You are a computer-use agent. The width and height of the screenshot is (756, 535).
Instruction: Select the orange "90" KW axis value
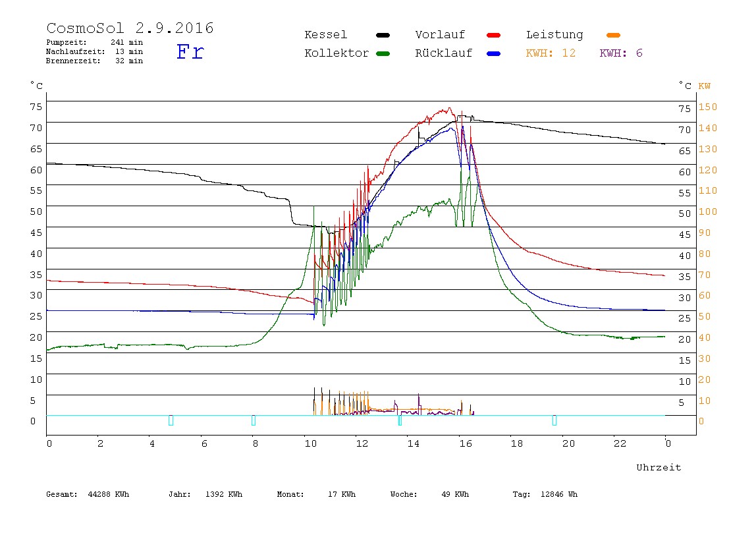click(705, 233)
